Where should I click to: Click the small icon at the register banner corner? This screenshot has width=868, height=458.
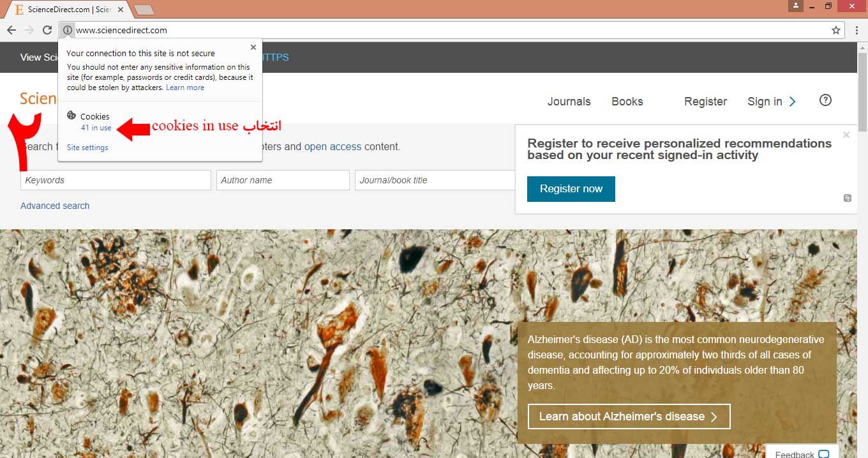pyautogui.click(x=848, y=198)
